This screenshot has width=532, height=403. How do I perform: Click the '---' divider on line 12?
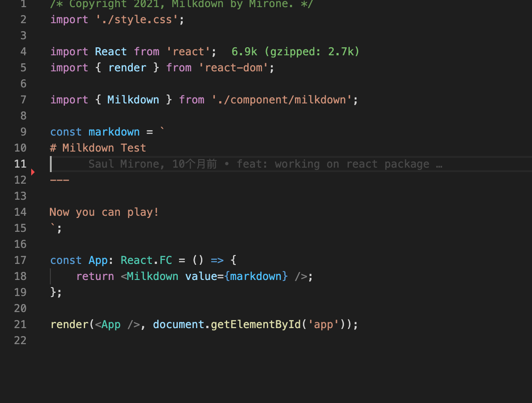coord(60,180)
